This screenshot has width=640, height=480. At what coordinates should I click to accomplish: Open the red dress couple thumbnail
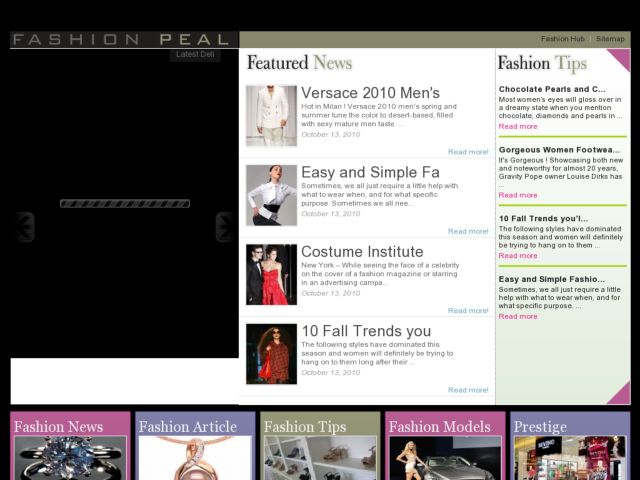point(271,274)
